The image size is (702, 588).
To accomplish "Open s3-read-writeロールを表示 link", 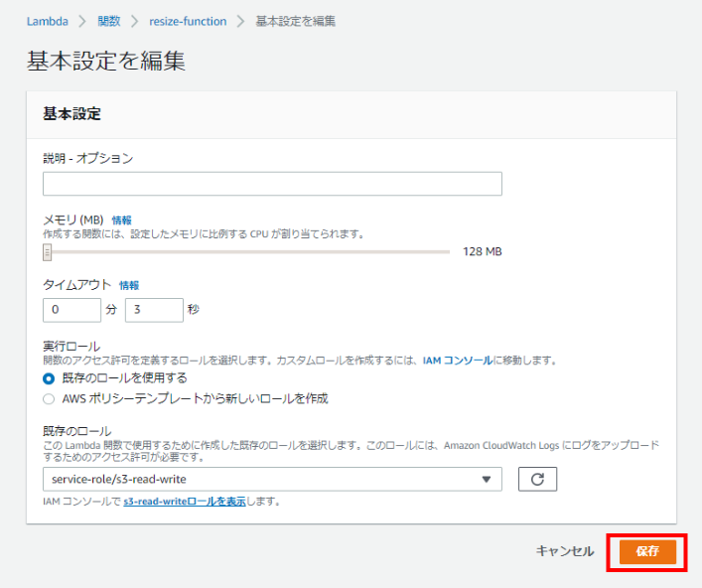I will pos(185,502).
